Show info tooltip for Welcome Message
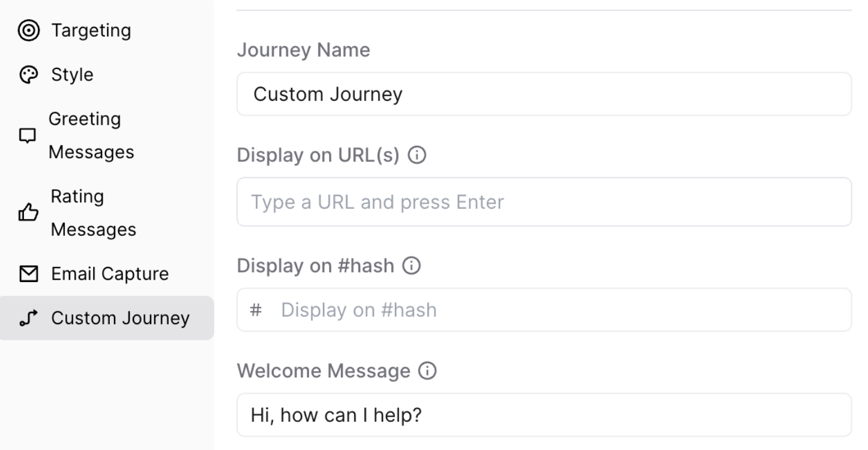The image size is (868, 450). tap(427, 371)
